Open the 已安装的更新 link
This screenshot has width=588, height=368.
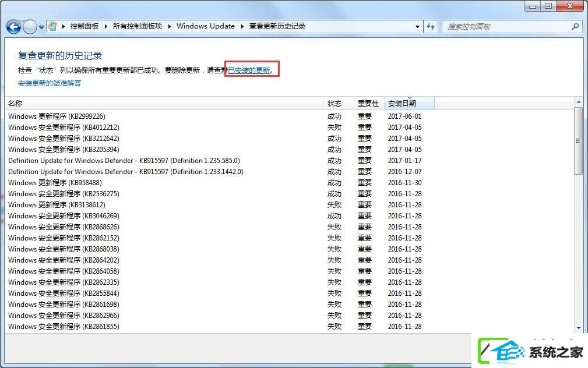249,70
